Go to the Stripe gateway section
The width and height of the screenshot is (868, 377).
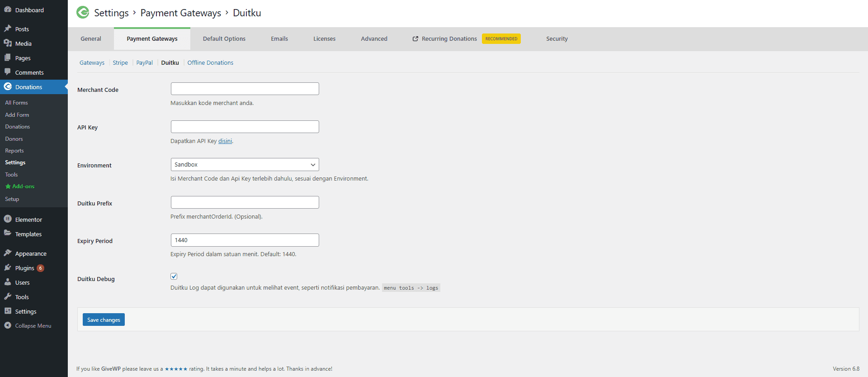click(x=120, y=63)
